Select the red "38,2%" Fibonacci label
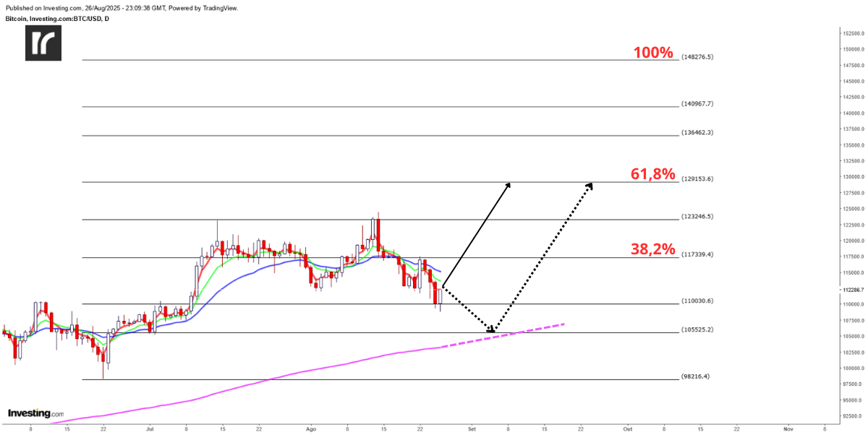This screenshot has height=435, width=868. coord(653,250)
